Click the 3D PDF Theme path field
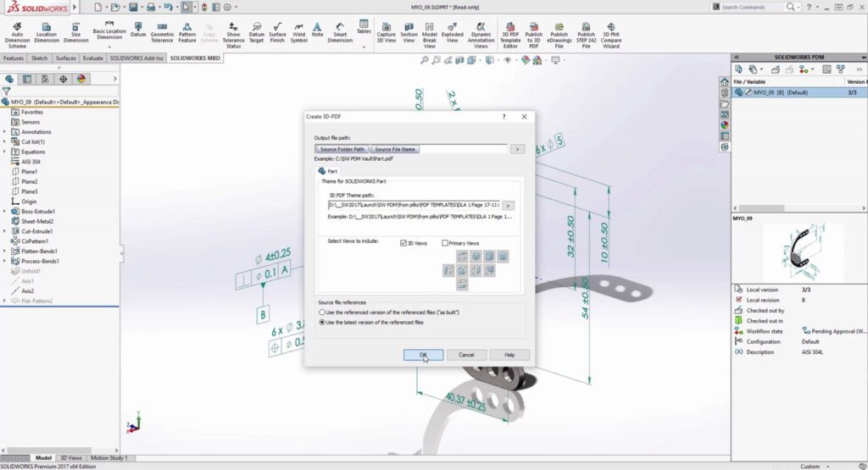The height and width of the screenshot is (470, 868). [414, 205]
